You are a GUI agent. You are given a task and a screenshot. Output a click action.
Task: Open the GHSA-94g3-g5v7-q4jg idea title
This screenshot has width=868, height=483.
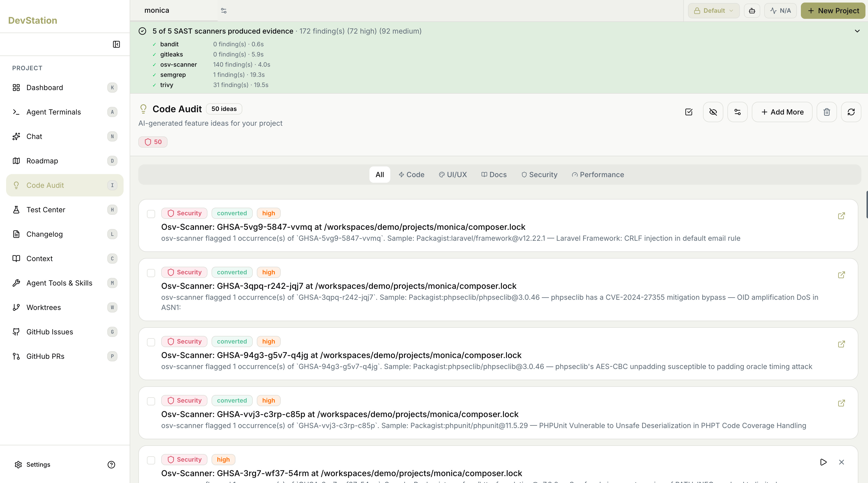click(341, 355)
